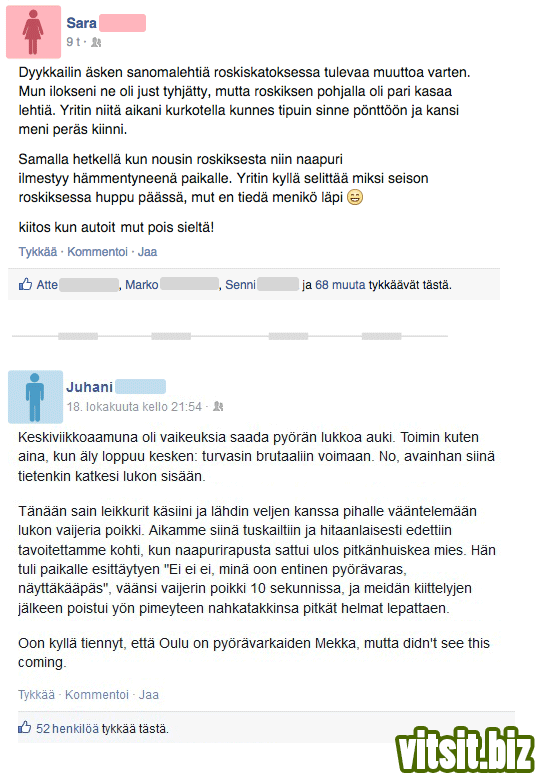The image size is (535, 775).
Task: Click Sara's pink female avatar
Action: click(x=34, y=32)
